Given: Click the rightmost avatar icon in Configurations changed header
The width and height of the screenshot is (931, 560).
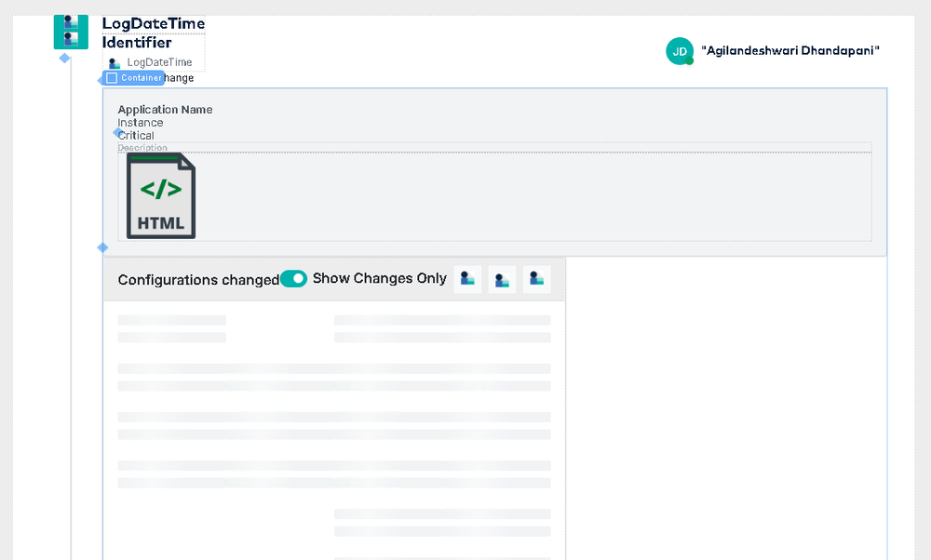Looking at the screenshot, I should 536,278.
